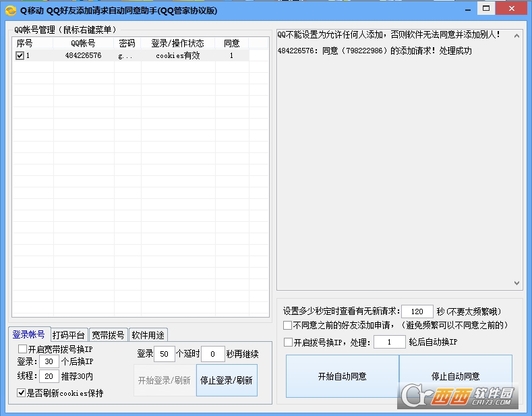Close the window with X button
Viewport: 532px width, 416px height.
click(x=512, y=9)
